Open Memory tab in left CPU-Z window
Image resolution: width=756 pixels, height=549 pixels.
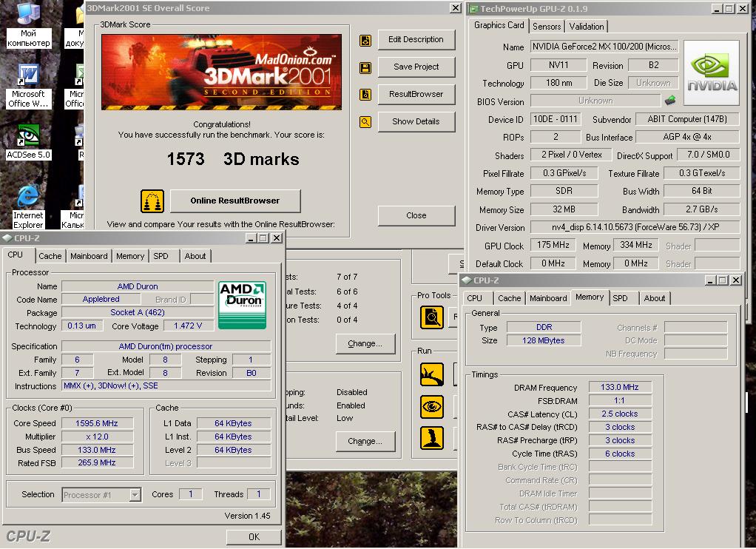[130, 256]
